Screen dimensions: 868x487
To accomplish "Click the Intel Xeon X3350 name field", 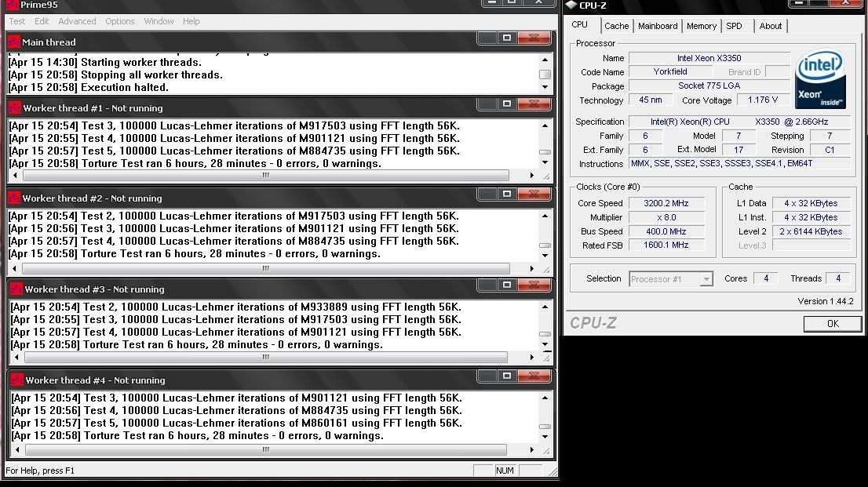I will (x=709, y=58).
